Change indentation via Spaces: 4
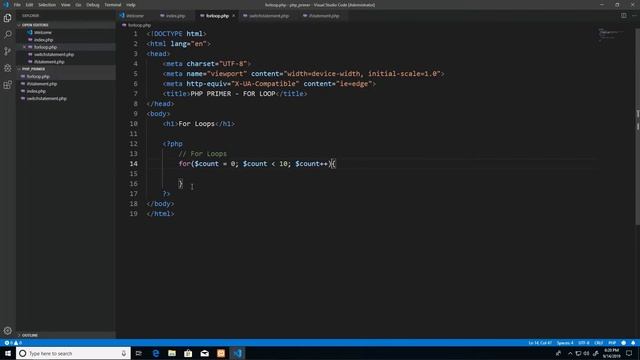The height and width of the screenshot is (360, 640). tap(565, 343)
